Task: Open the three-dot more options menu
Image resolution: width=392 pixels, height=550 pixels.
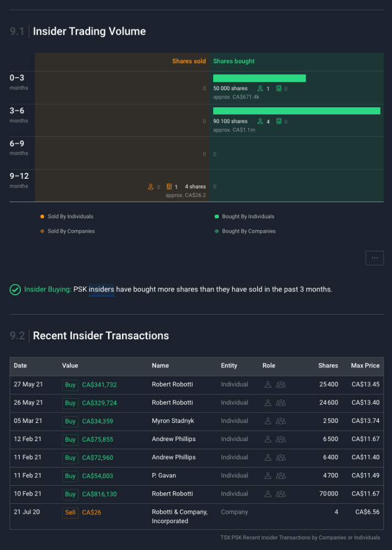Action: coord(374,257)
